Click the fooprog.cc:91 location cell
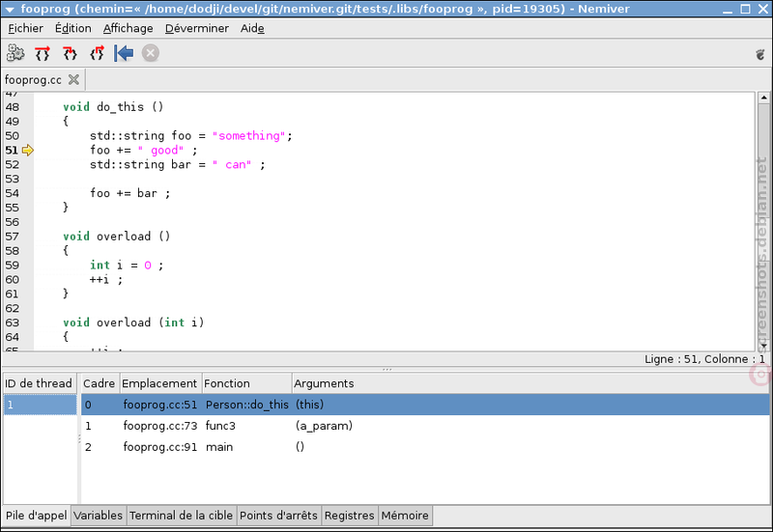This screenshot has height=532, width=773. (x=160, y=447)
